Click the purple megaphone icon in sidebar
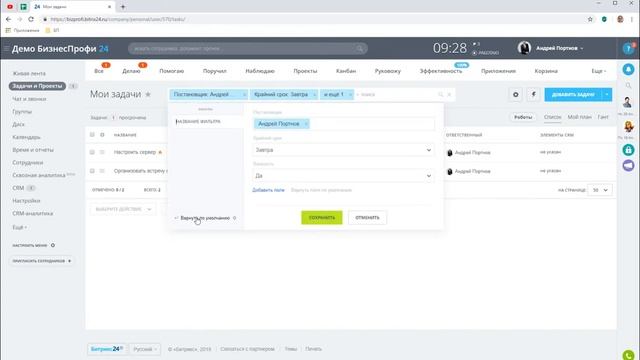Viewport: 640px width, 360px height. click(628, 165)
